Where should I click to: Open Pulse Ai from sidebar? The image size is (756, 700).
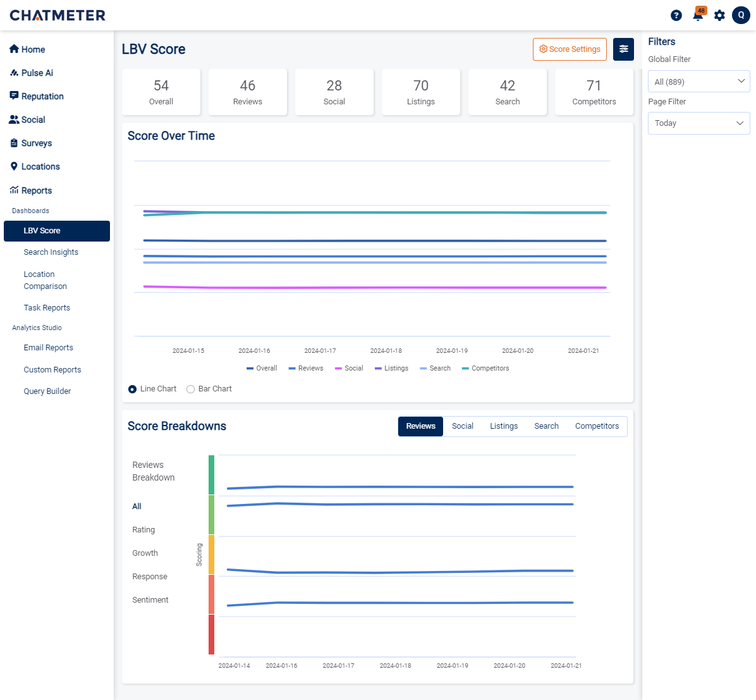37,73
